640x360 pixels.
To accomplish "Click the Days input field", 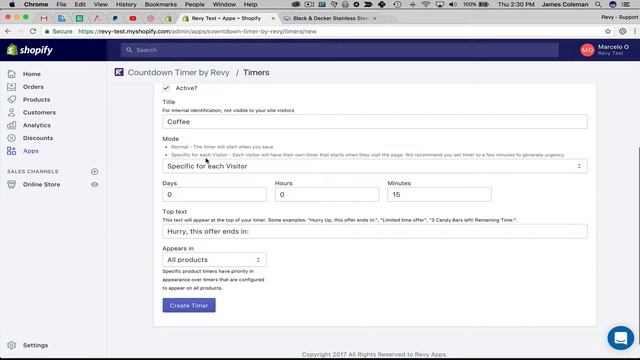I will tap(214, 195).
